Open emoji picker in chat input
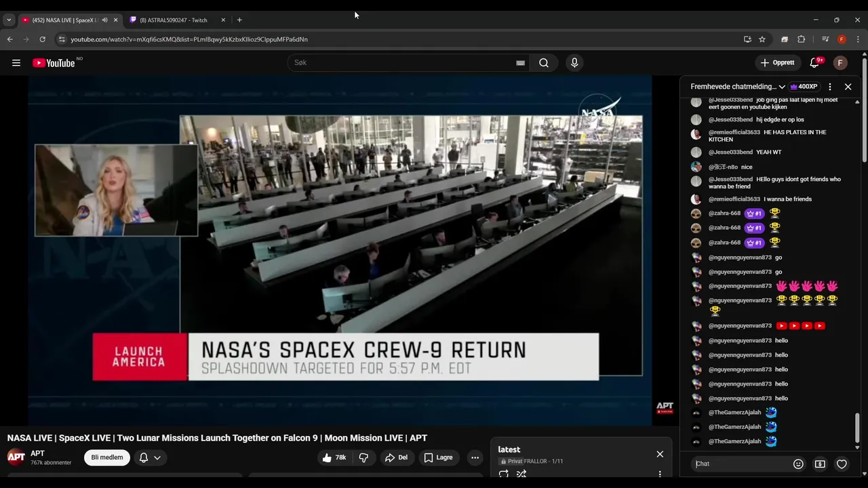This screenshot has height=488, width=868. pos(798,464)
